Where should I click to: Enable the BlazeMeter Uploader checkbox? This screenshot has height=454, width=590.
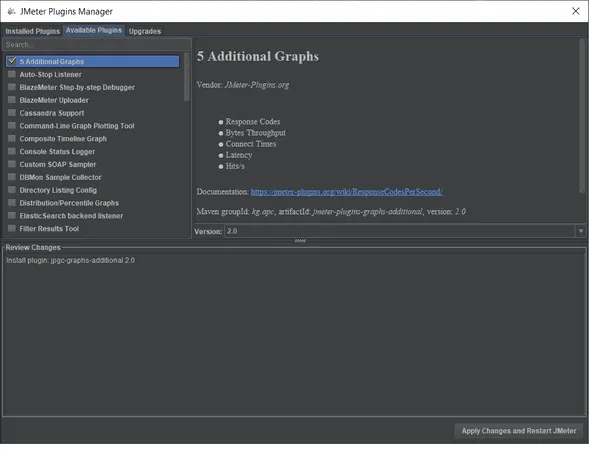12,100
